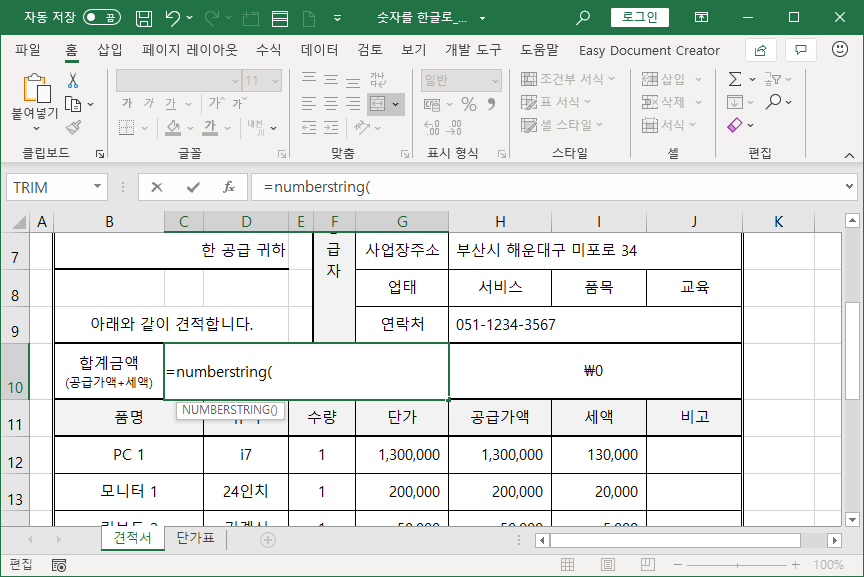Click the Insert Function fx icon
This screenshot has height=577, width=864.
tap(229, 187)
